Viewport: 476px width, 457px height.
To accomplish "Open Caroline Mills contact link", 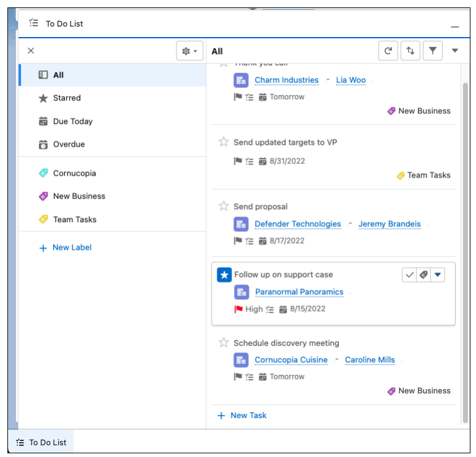I will (x=370, y=360).
